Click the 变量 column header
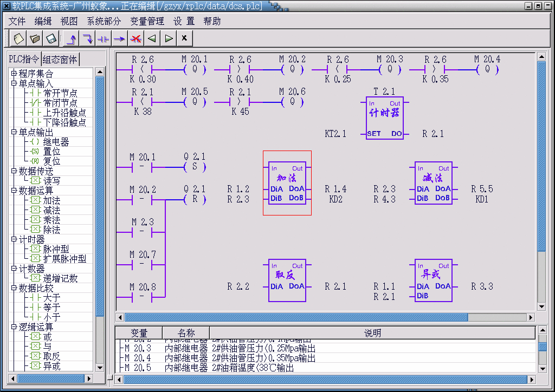 139,333
